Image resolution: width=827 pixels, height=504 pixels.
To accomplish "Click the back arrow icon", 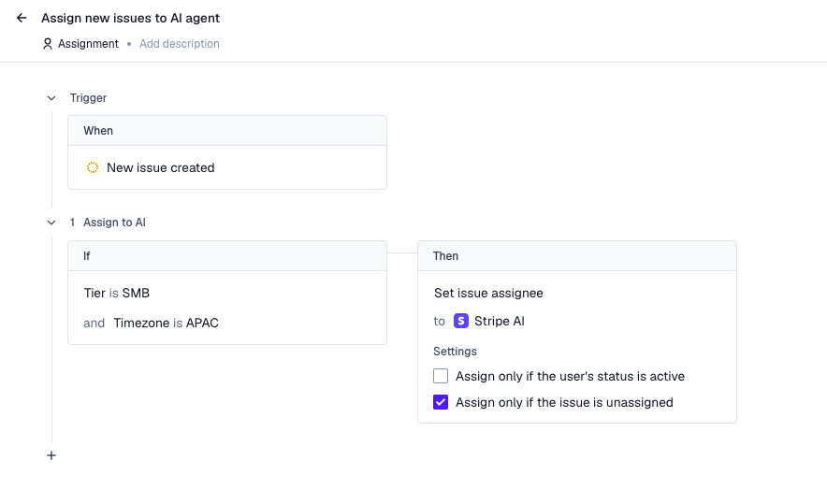I will point(22,18).
